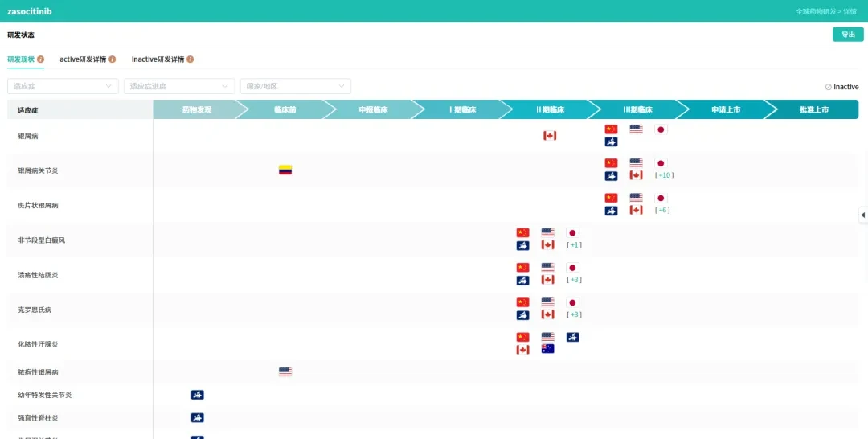The width and height of the screenshot is (868, 439).
Task: Click the Colombia flag in 银屑病关节炎 row
Action: (x=285, y=170)
